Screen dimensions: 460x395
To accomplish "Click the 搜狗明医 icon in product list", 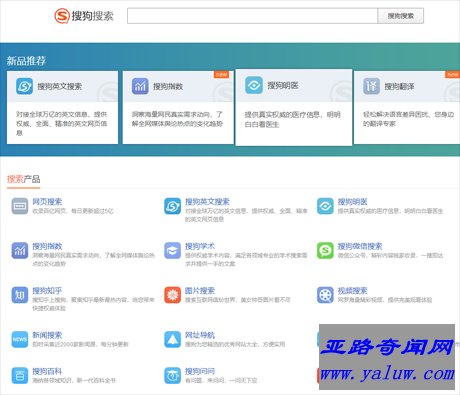I will click(x=325, y=206).
